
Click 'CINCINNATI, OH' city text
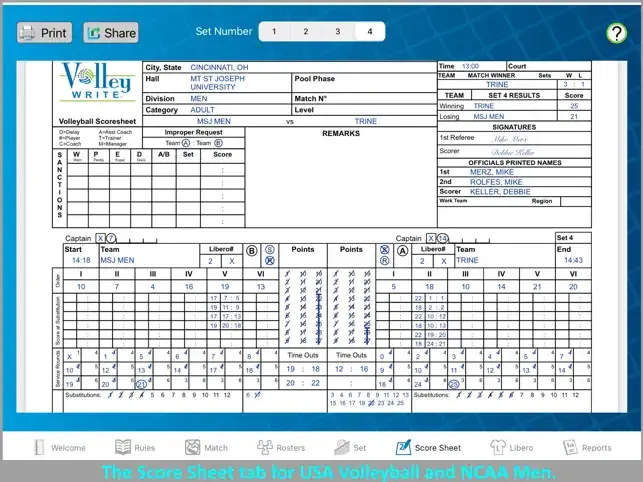(x=219, y=67)
